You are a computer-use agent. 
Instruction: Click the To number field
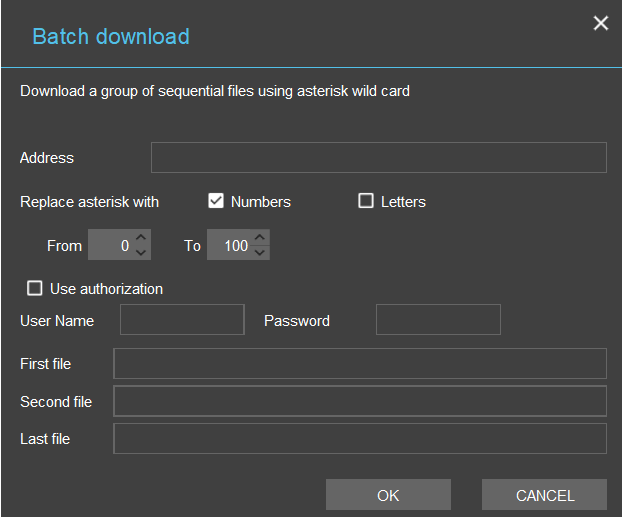point(229,245)
